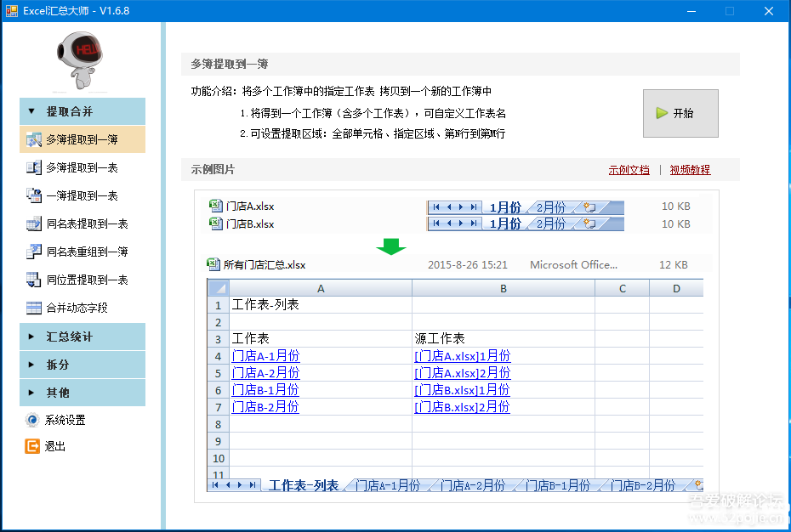Select 一簿提取到一表 in the sidebar
This screenshot has width=791, height=532.
coord(83,195)
